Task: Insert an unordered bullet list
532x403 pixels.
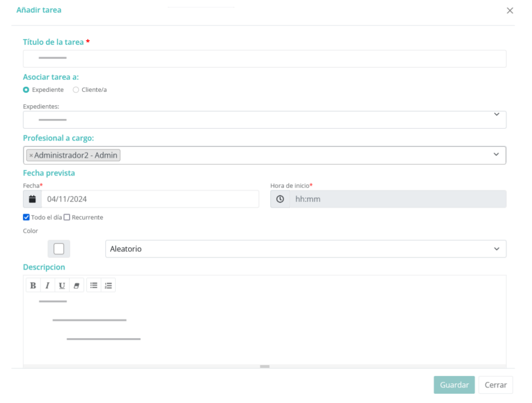Action: point(94,285)
